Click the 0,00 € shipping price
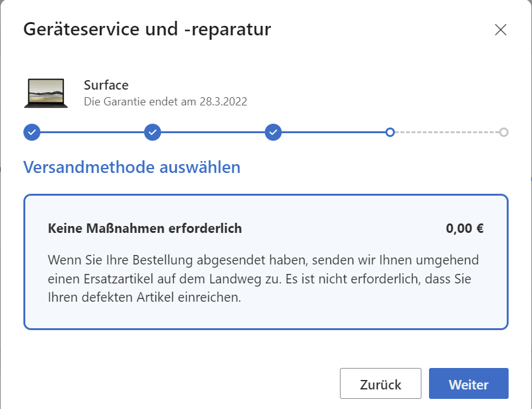The image size is (532, 409). [464, 228]
